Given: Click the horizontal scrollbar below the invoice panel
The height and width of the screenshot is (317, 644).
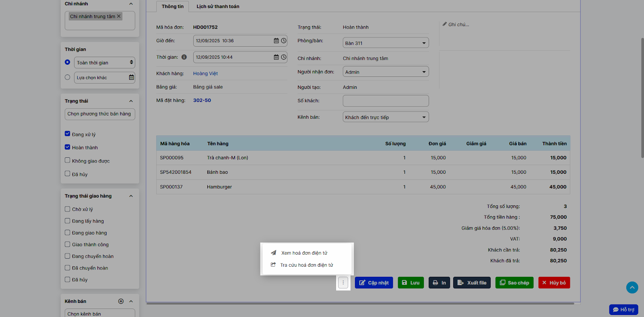Looking at the screenshot, I should tap(360, 304).
